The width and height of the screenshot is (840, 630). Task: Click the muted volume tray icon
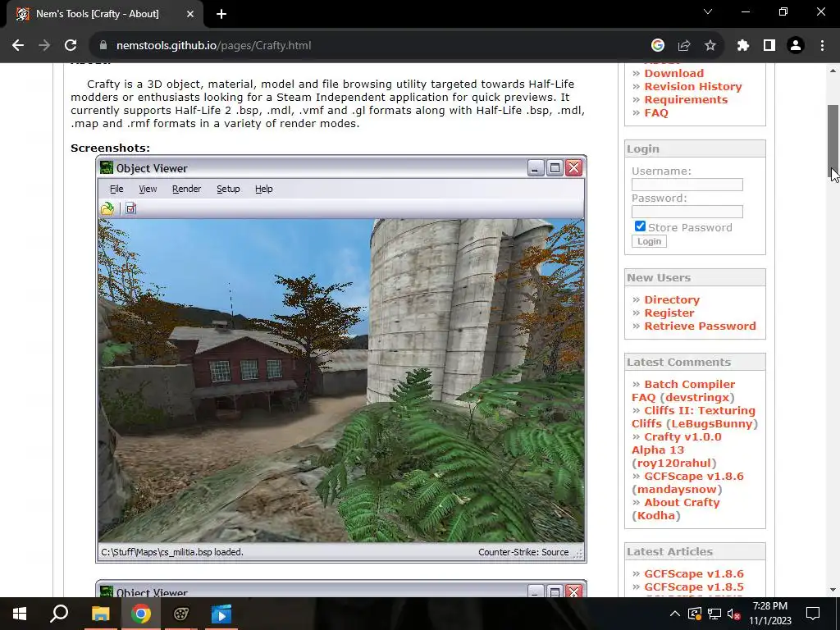pyautogui.click(x=734, y=614)
